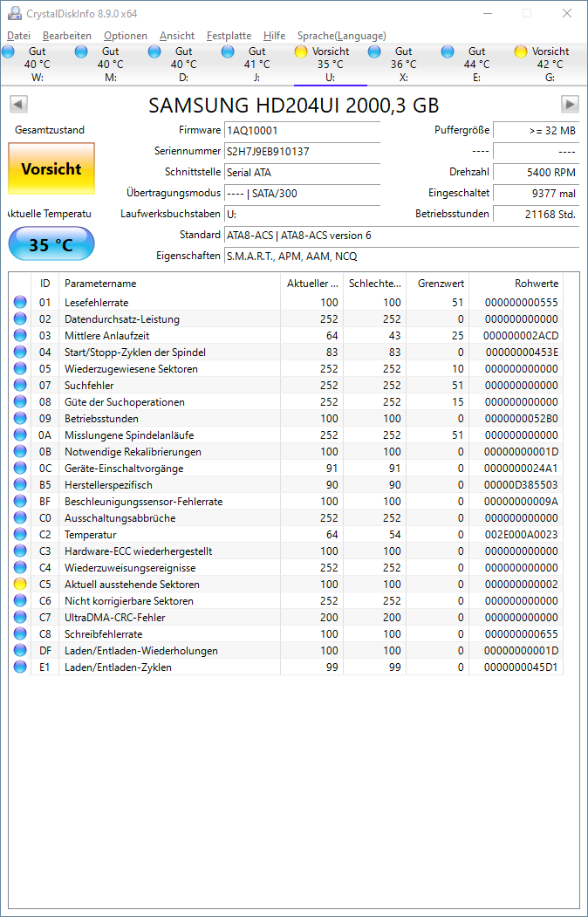Viewport: 588px width, 917px height.
Task: Click status icon of Beschleunigungssensor-Fehlerrate row
Action: (20, 502)
